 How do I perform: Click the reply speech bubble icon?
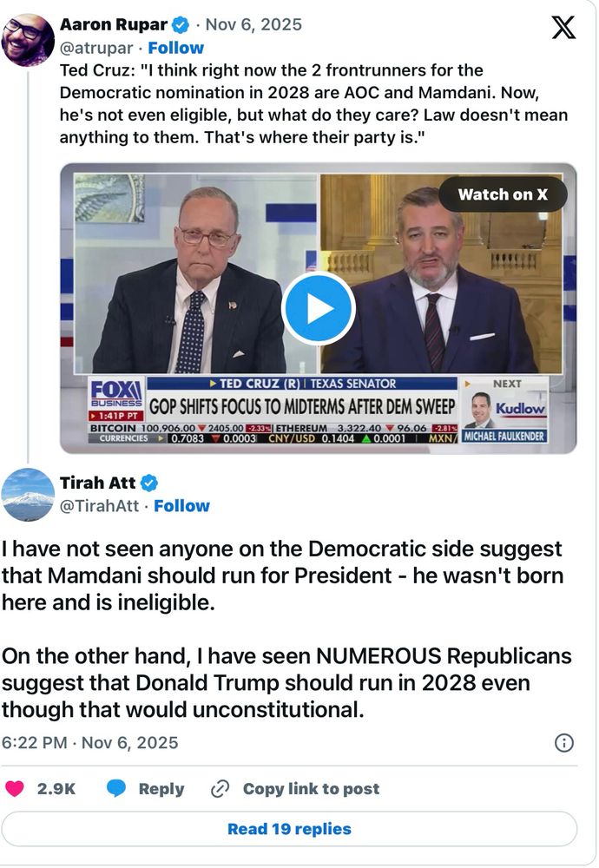[115, 788]
